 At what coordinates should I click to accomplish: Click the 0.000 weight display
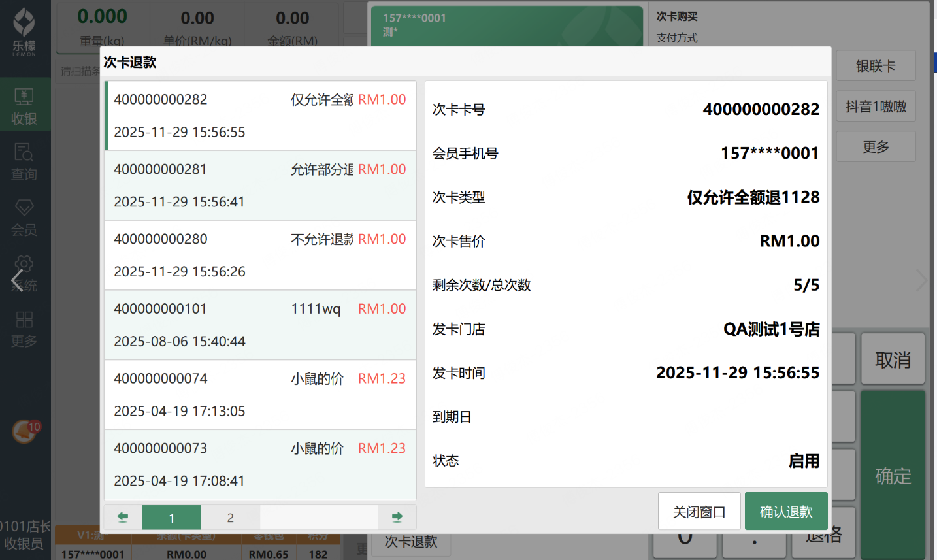tap(102, 16)
